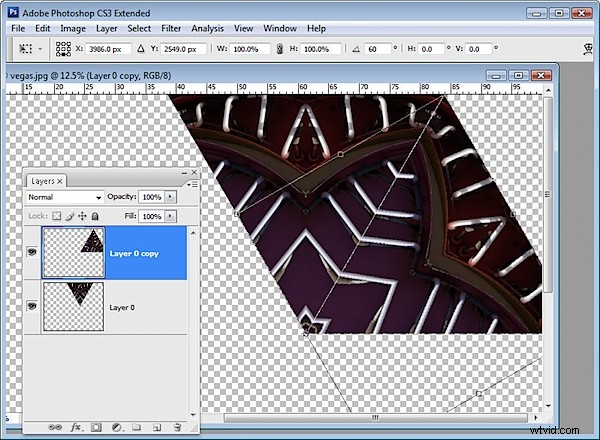Open the Image menu
The image size is (600, 440).
73,29
